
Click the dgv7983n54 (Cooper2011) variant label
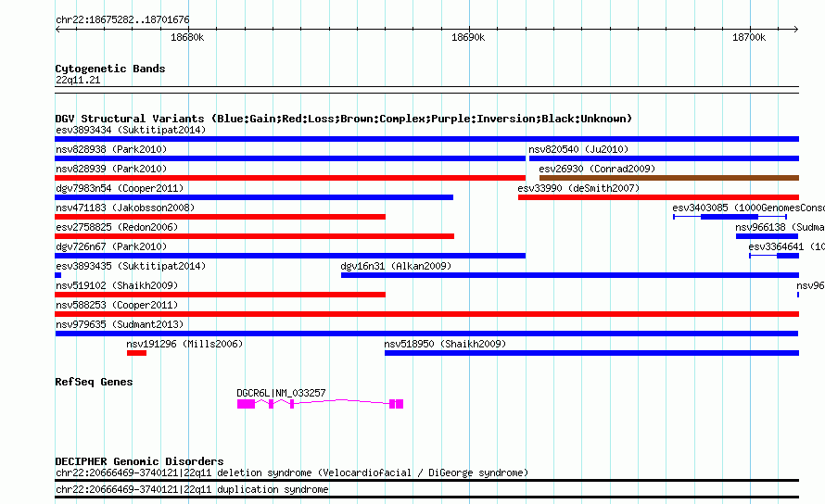[120, 188]
